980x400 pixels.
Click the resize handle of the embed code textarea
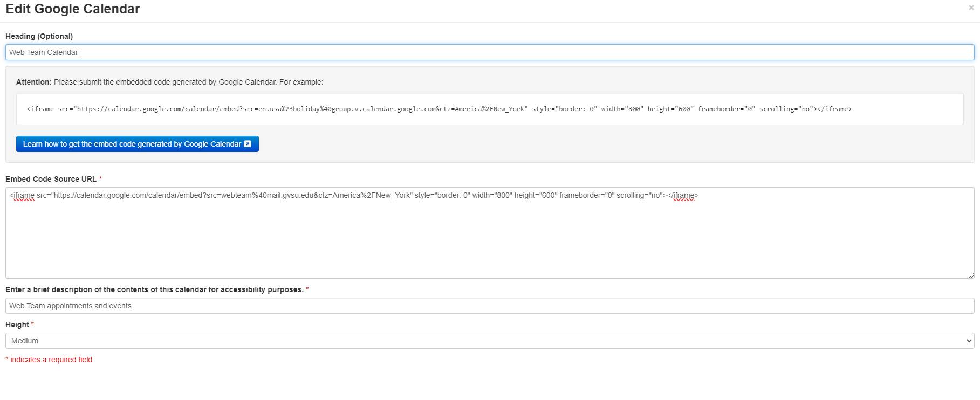point(971,275)
